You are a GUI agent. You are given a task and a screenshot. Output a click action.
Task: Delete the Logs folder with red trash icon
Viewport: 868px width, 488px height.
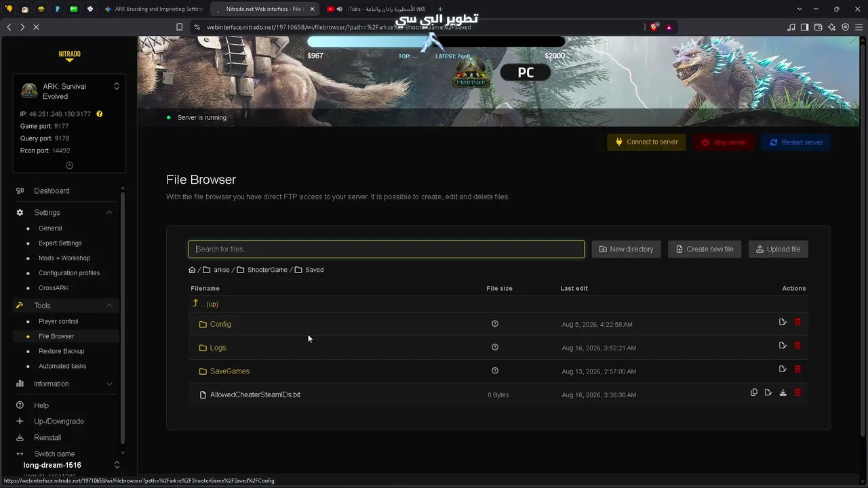tap(797, 346)
